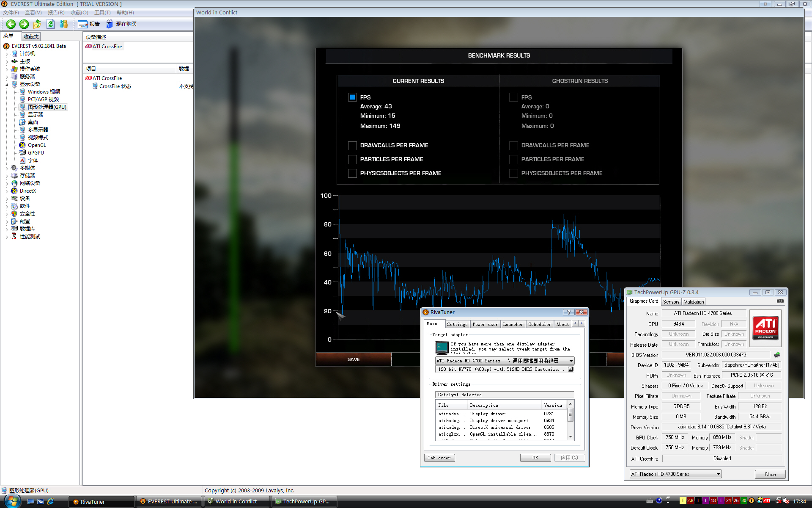Select the 字体 fonts tree item
The image size is (812, 508).
(x=33, y=160)
